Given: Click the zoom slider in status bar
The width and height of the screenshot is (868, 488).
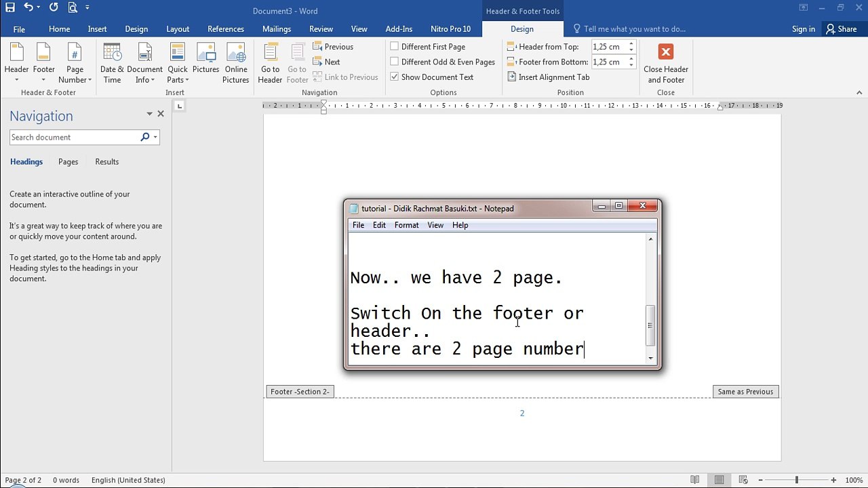Looking at the screenshot, I should (x=797, y=480).
